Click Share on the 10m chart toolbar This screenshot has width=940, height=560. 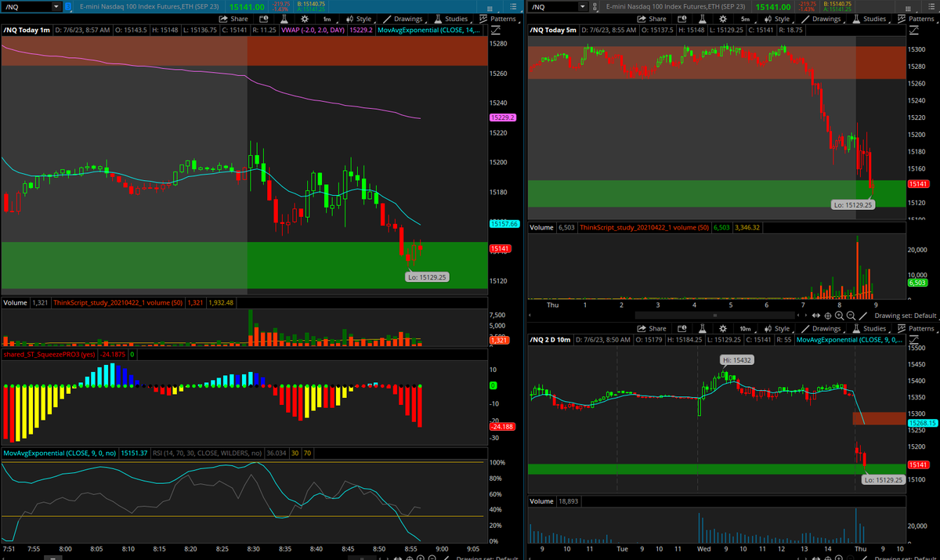[x=652, y=329]
